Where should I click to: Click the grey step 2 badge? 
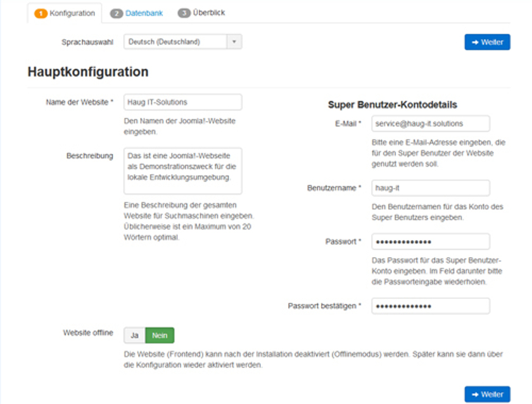[x=117, y=13]
